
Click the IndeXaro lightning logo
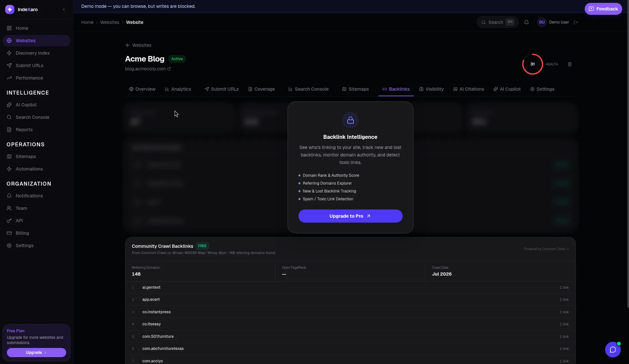coord(10,9)
